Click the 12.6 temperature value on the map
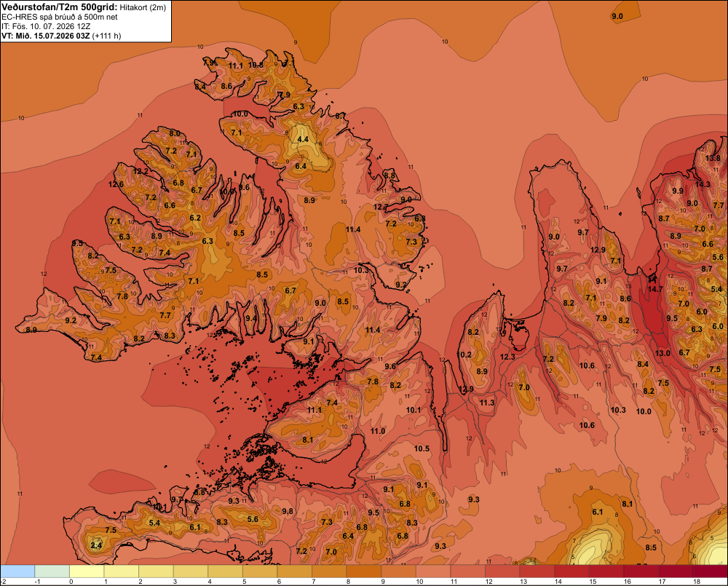 click(x=116, y=184)
